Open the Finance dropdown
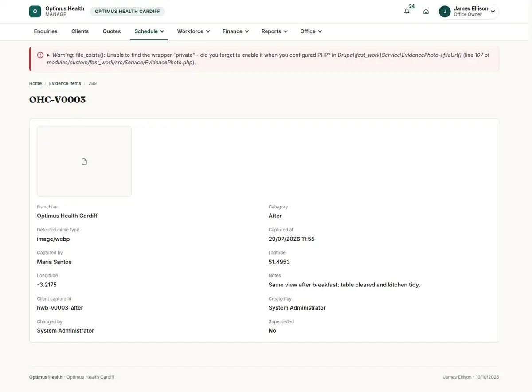532x392 pixels. [x=235, y=31]
